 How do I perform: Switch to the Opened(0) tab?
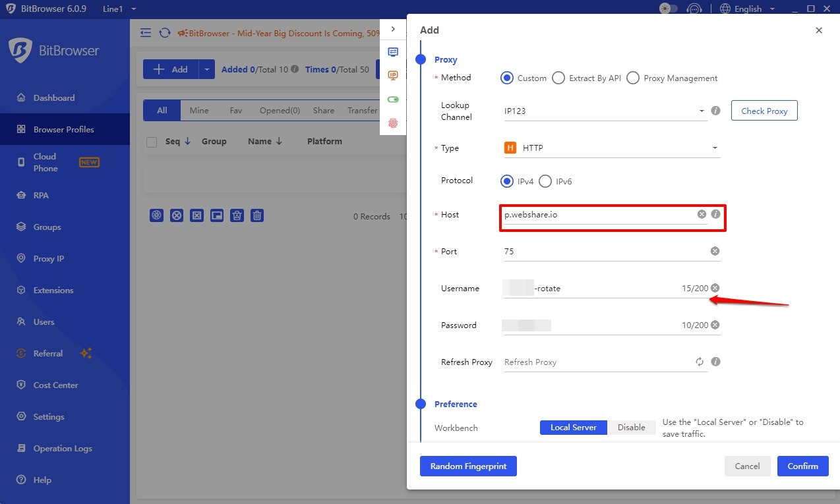(280, 111)
